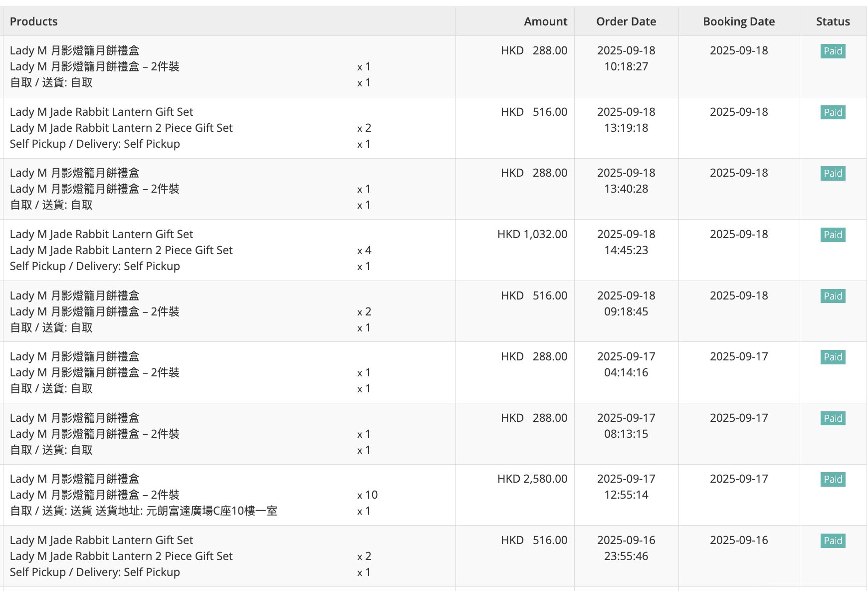Viewport: 868px width, 591px height.
Task: Click the order date with time 13:40:28
Action: pyautogui.click(x=626, y=181)
